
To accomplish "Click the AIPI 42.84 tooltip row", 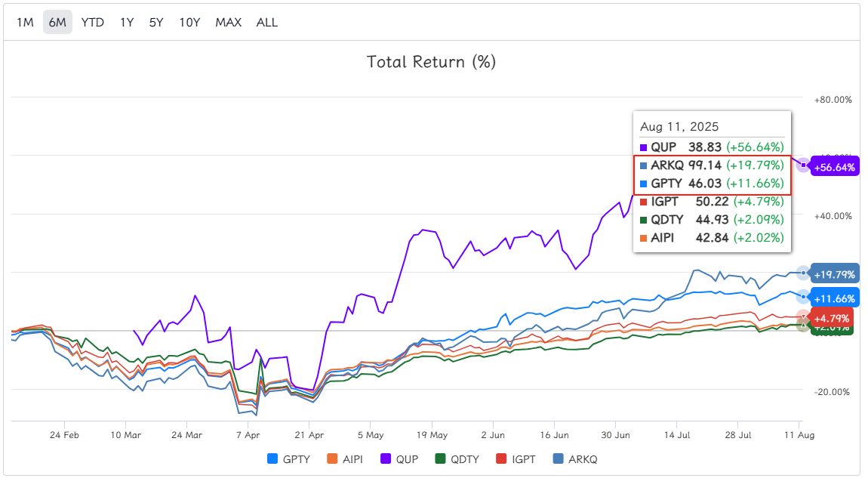I will point(712,238).
